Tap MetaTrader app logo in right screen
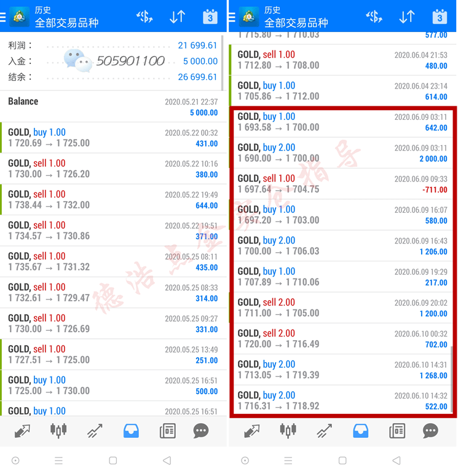This screenshot has height=476, width=458. pos(249,17)
